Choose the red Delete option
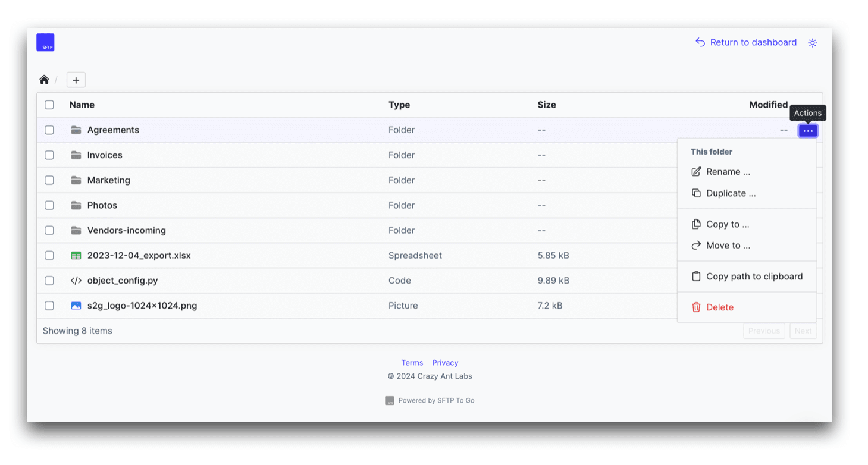Viewport: 868px width, 465px height. (719, 307)
